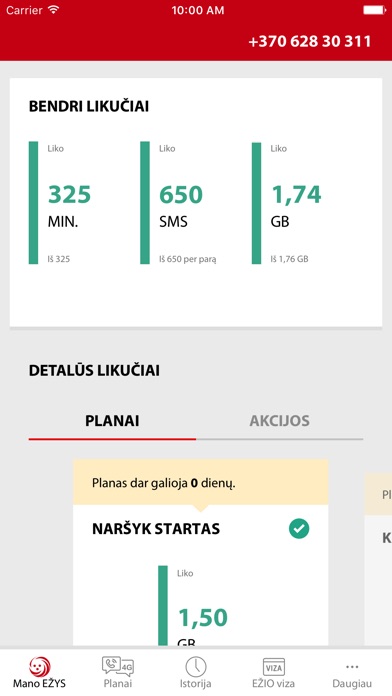Tap the 325 MIN. remaining balance
The image size is (392, 696).
(69, 205)
